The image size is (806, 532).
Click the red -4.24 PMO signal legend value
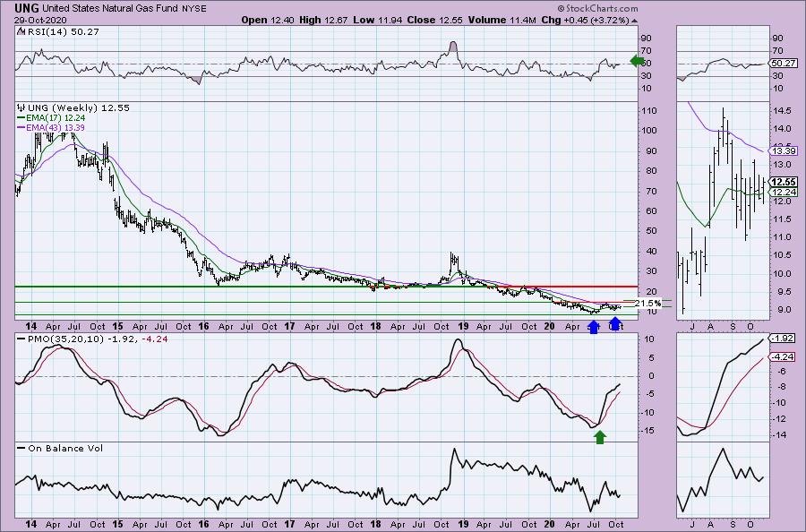pos(154,339)
